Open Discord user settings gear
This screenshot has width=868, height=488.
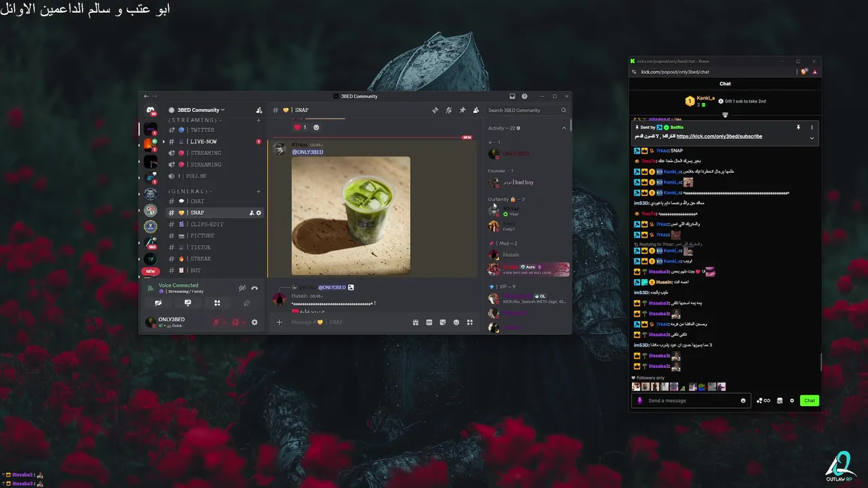click(x=254, y=323)
